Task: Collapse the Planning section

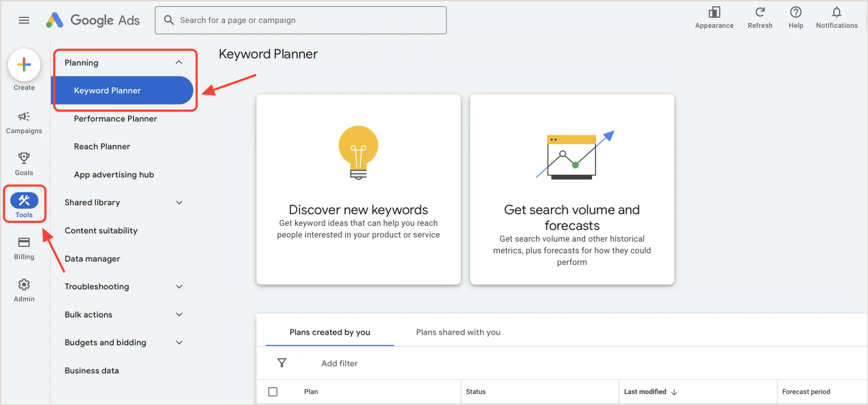Action: (x=179, y=62)
